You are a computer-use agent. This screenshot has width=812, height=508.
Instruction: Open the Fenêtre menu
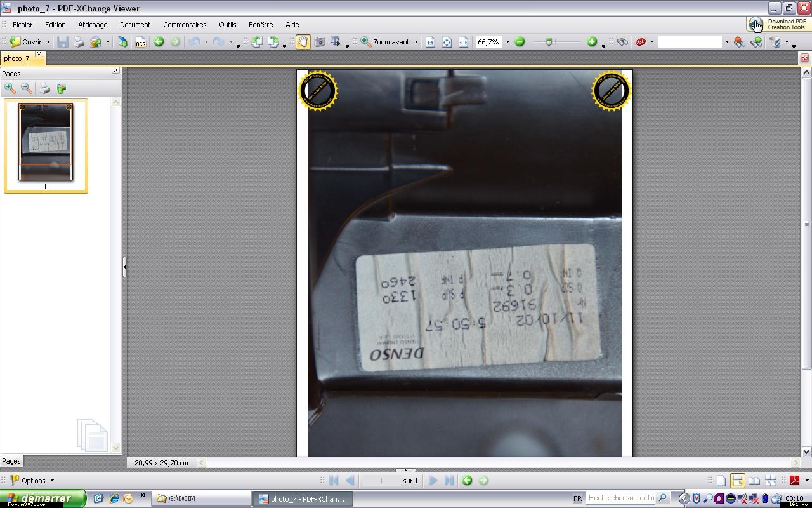click(261, 25)
